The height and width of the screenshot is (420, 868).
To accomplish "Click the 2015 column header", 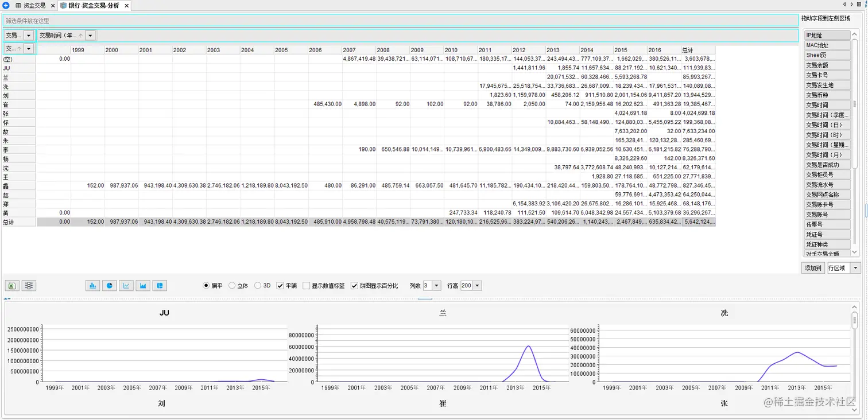I will click(630, 50).
